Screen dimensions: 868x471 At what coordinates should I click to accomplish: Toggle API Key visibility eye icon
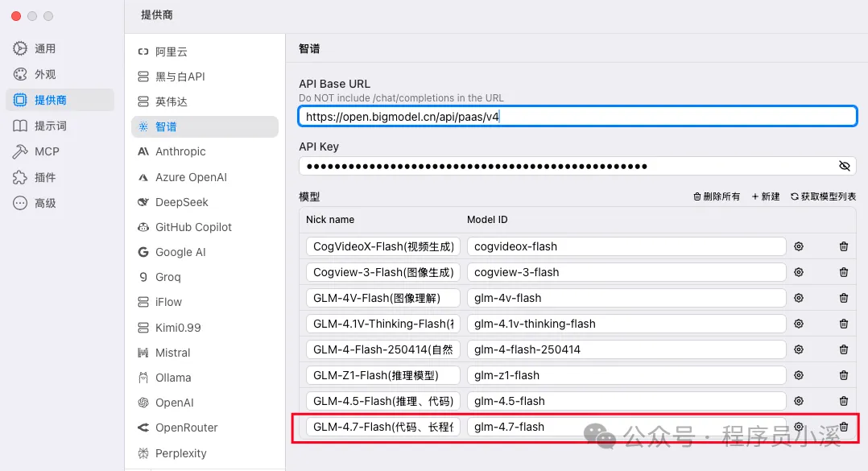pyautogui.click(x=844, y=166)
